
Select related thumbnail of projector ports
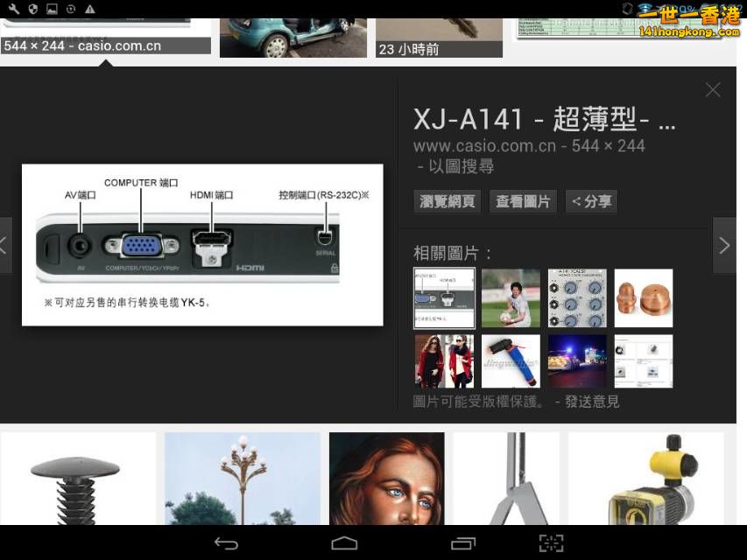pos(444,298)
